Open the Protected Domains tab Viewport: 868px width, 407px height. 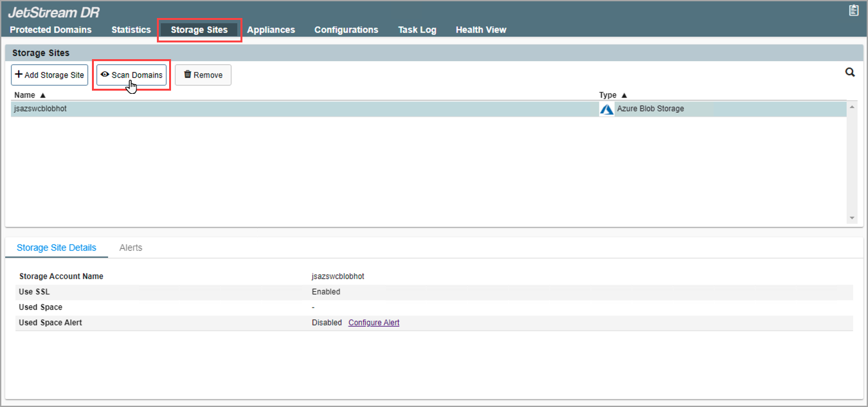pyautogui.click(x=51, y=30)
